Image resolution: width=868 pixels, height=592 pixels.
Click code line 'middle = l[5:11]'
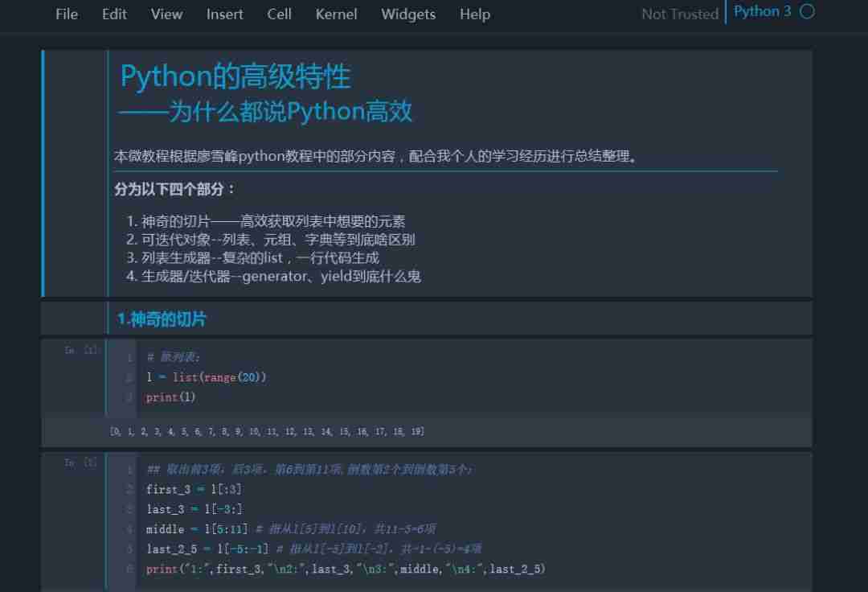tap(197, 529)
